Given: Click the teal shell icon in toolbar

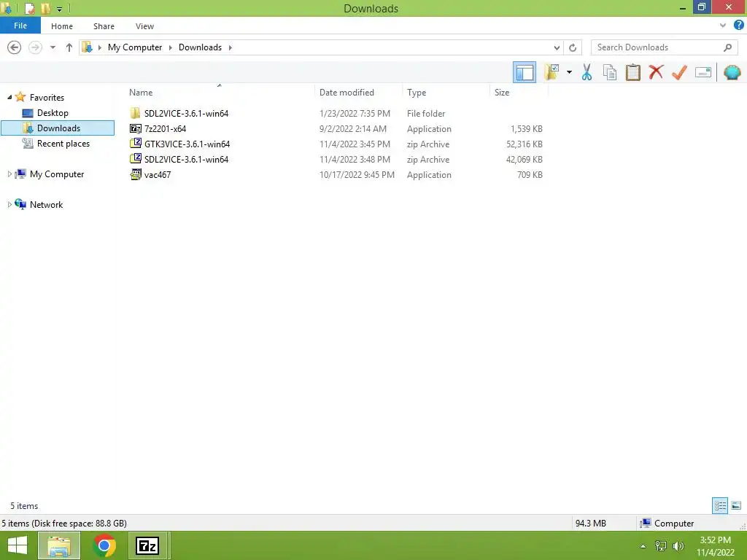Looking at the screenshot, I should (732, 72).
